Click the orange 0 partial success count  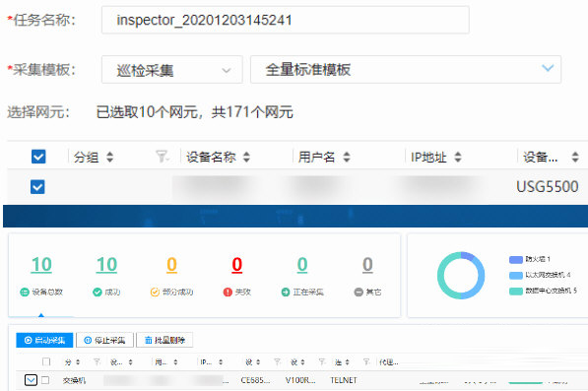171,265
